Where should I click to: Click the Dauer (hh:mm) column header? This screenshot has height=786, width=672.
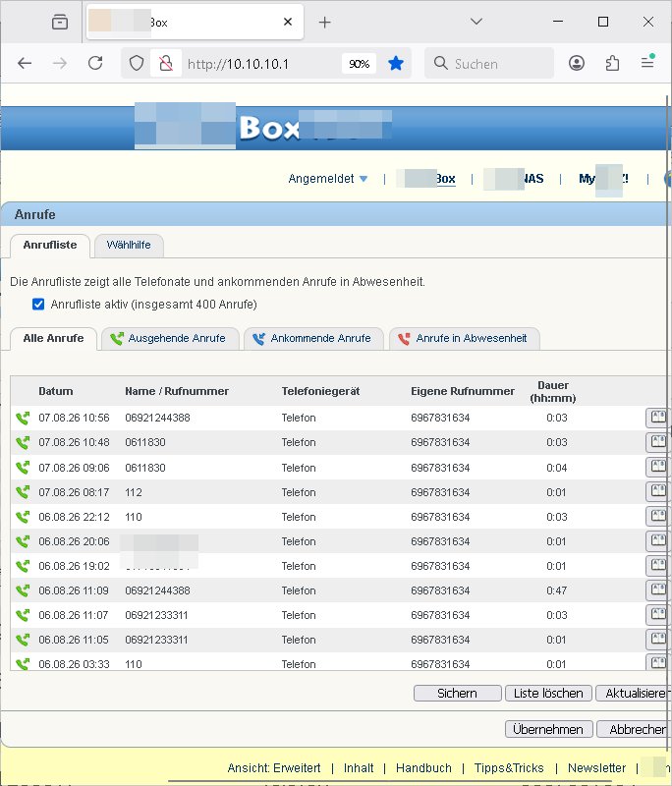point(553,391)
